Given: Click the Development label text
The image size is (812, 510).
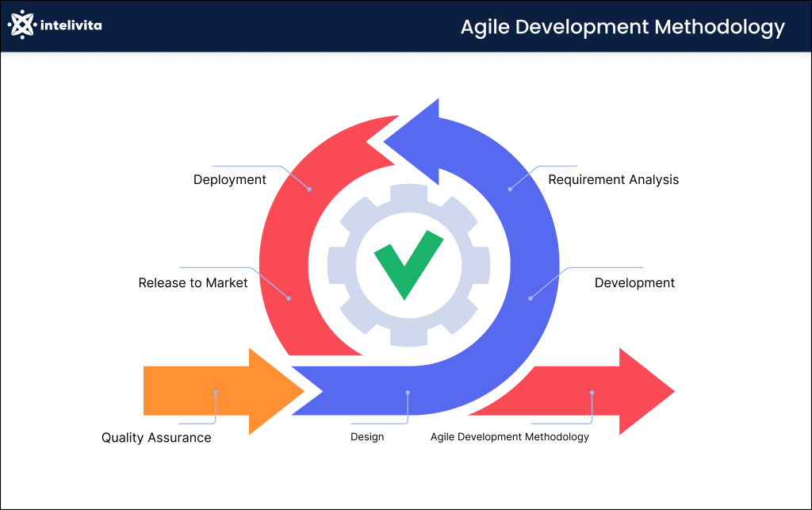Looking at the screenshot, I should point(635,282).
